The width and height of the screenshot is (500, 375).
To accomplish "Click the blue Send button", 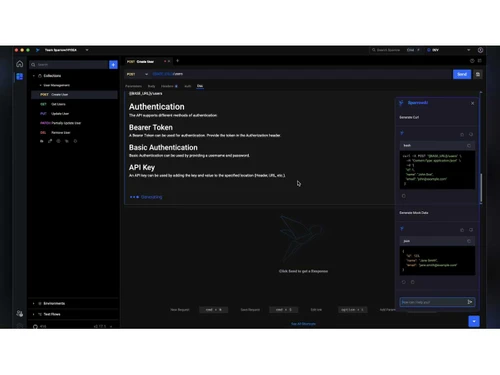I will coord(462,74).
